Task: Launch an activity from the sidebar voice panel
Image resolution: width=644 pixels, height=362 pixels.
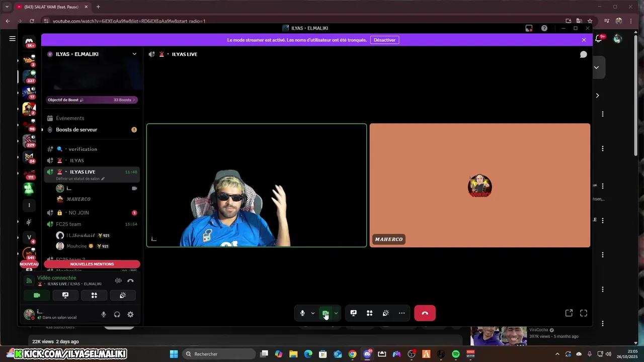Action: click(x=94, y=296)
